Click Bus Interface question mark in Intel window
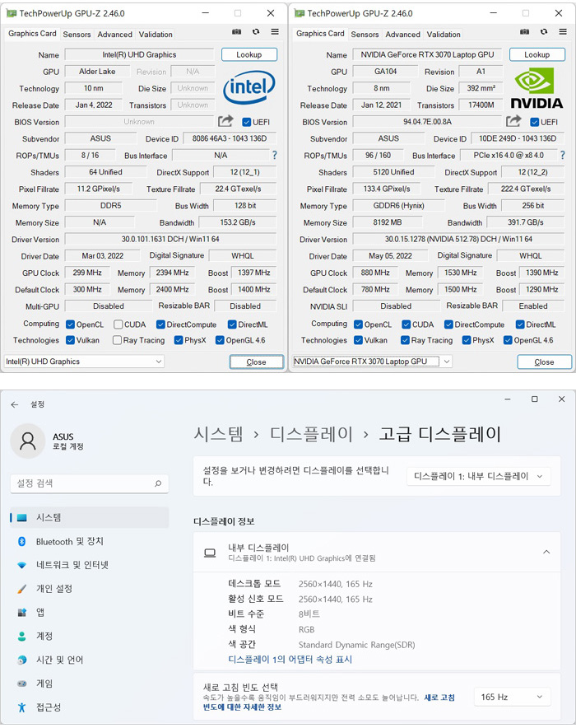Image resolution: width=576 pixels, height=728 pixels. [x=275, y=155]
